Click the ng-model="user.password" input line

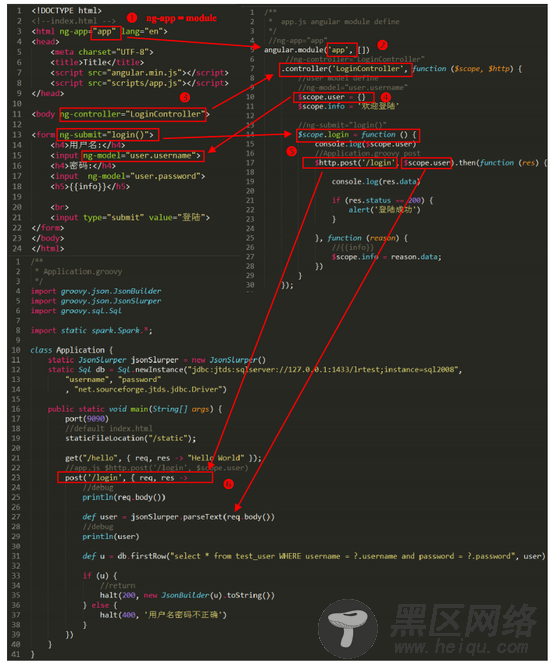click(127, 176)
